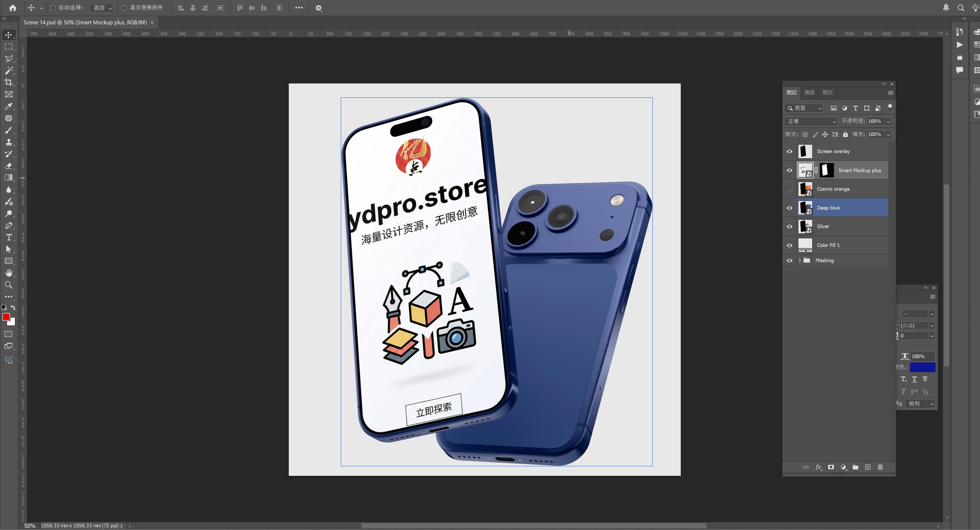Select the Crop tool

pos(8,82)
